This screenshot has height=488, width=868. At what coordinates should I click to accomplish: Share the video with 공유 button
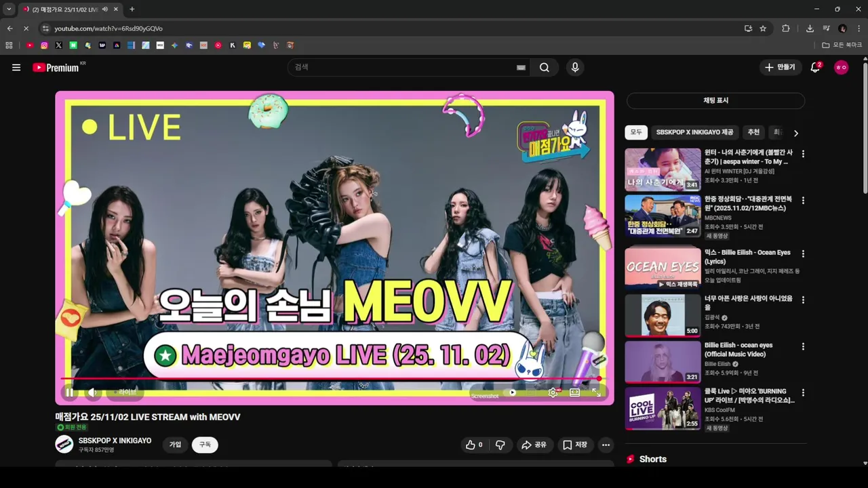click(534, 445)
